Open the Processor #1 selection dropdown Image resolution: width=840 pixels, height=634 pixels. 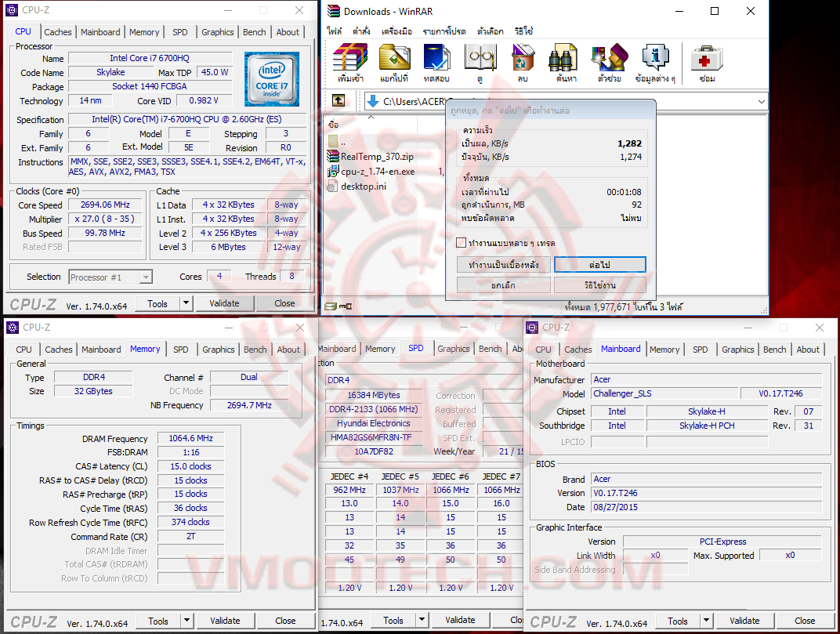click(x=146, y=277)
